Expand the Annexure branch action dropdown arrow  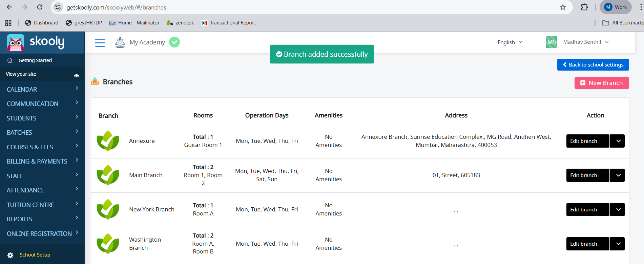pos(618,141)
